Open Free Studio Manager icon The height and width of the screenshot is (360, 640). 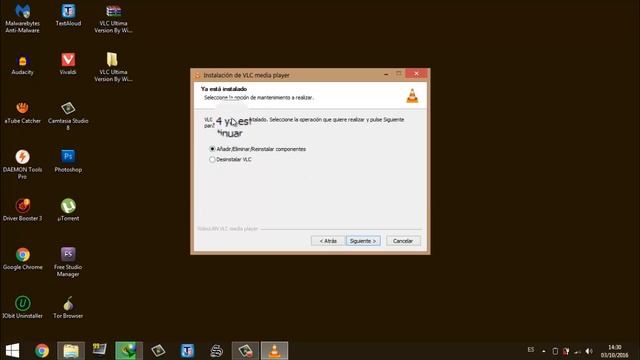68,262
